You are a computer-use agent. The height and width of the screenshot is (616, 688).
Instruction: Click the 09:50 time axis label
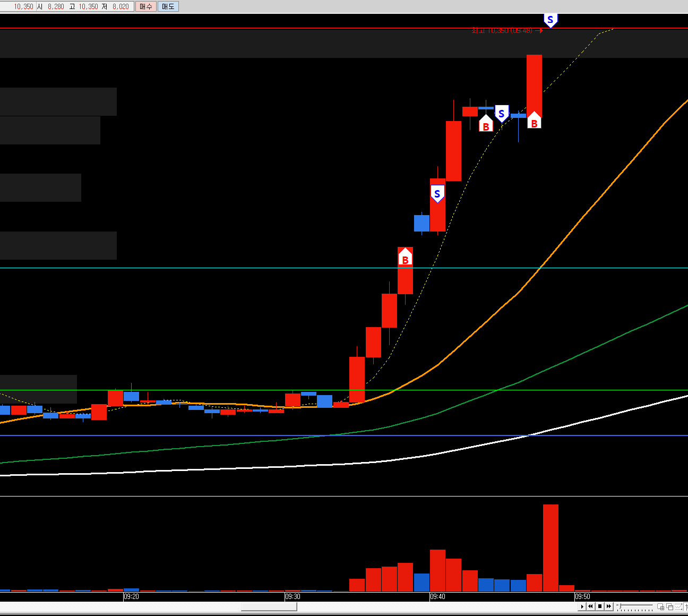583,596
